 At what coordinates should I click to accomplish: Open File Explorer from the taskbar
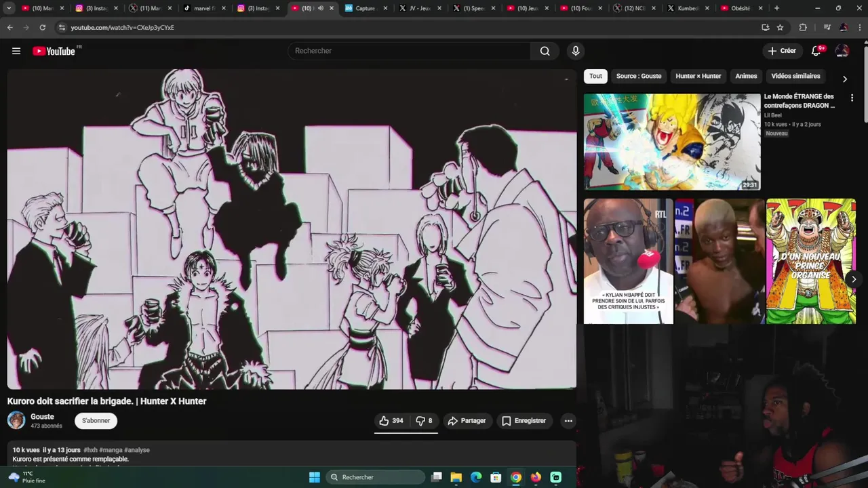click(456, 477)
